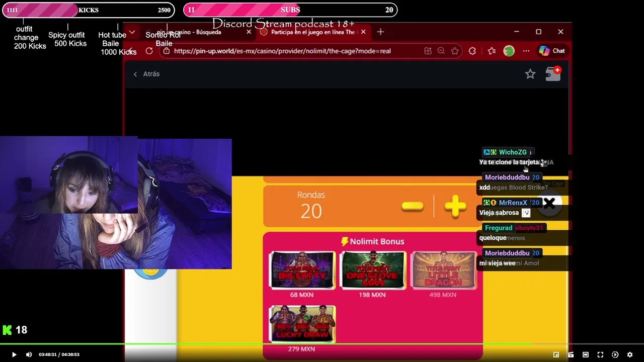Click the WichoZG chat username
This screenshot has width=644, height=362.
click(x=513, y=152)
